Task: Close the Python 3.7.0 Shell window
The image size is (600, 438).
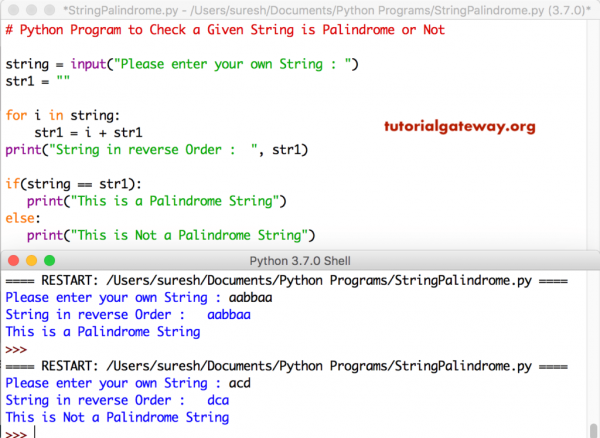Action: [x=13, y=261]
